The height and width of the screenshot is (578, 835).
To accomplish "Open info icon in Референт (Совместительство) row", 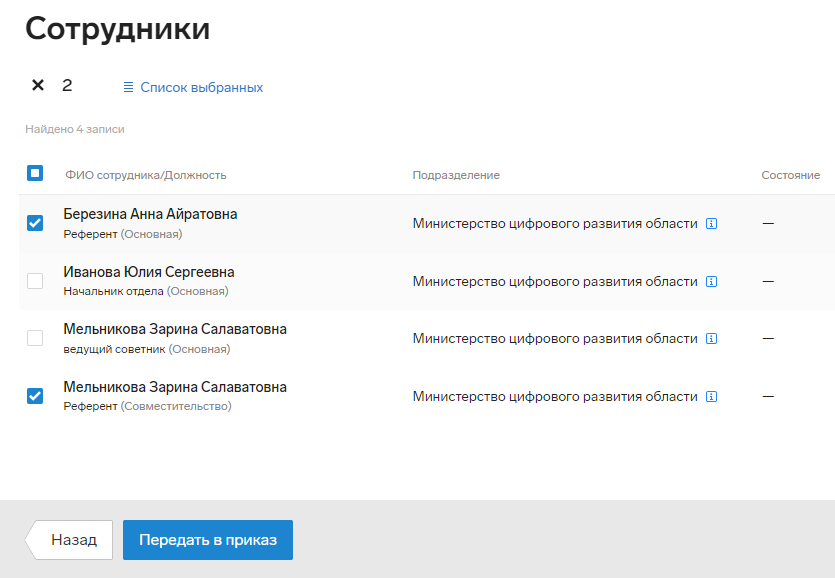I will click(x=711, y=396).
